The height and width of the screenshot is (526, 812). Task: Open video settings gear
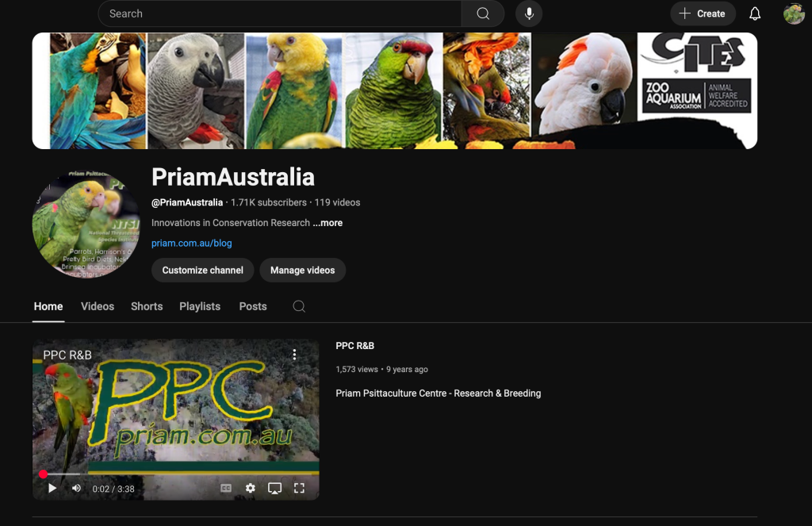click(251, 489)
